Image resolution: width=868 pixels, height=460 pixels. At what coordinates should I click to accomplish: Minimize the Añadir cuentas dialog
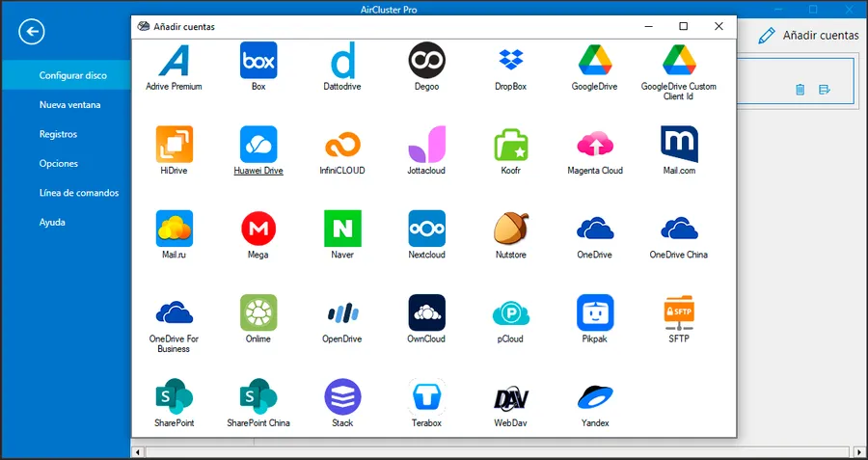click(649, 27)
